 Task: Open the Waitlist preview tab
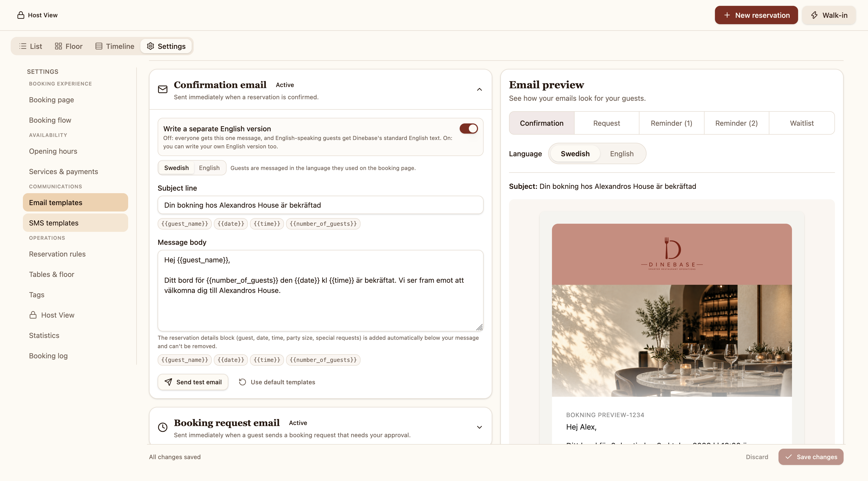802,123
